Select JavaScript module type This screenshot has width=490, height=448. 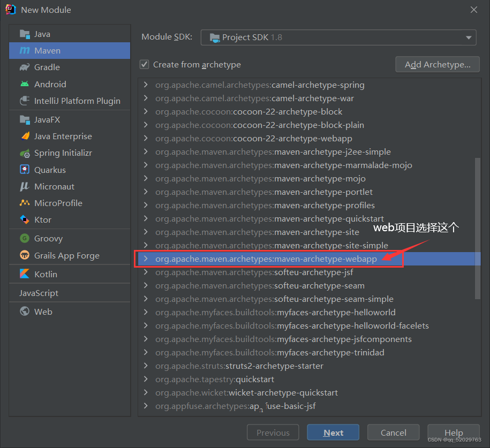pos(70,293)
